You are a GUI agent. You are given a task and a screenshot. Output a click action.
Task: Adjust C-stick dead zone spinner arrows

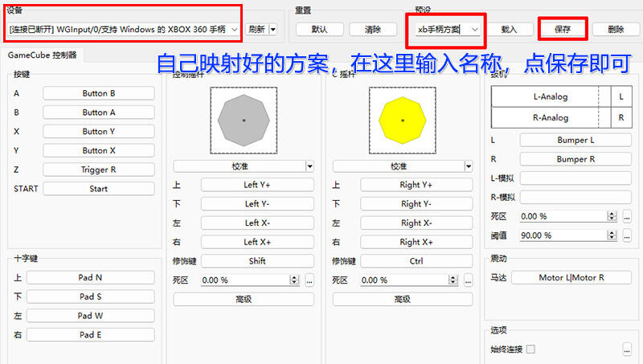(x=453, y=280)
